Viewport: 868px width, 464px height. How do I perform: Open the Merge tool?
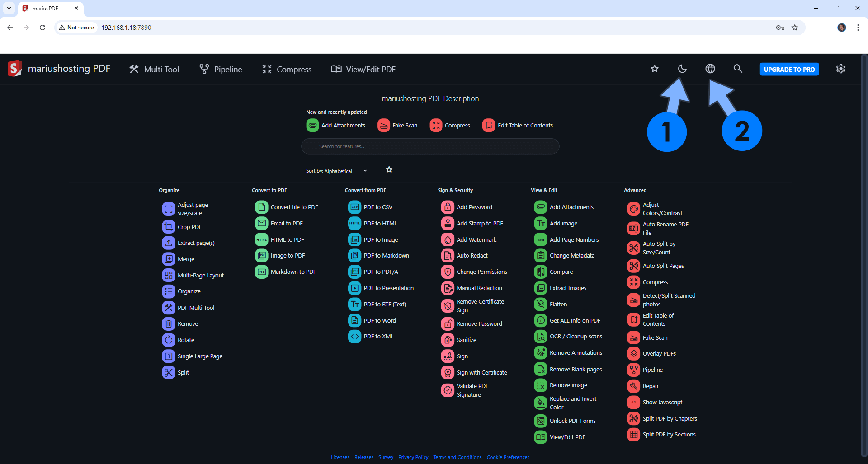pyautogui.click(x=179, y=259)
